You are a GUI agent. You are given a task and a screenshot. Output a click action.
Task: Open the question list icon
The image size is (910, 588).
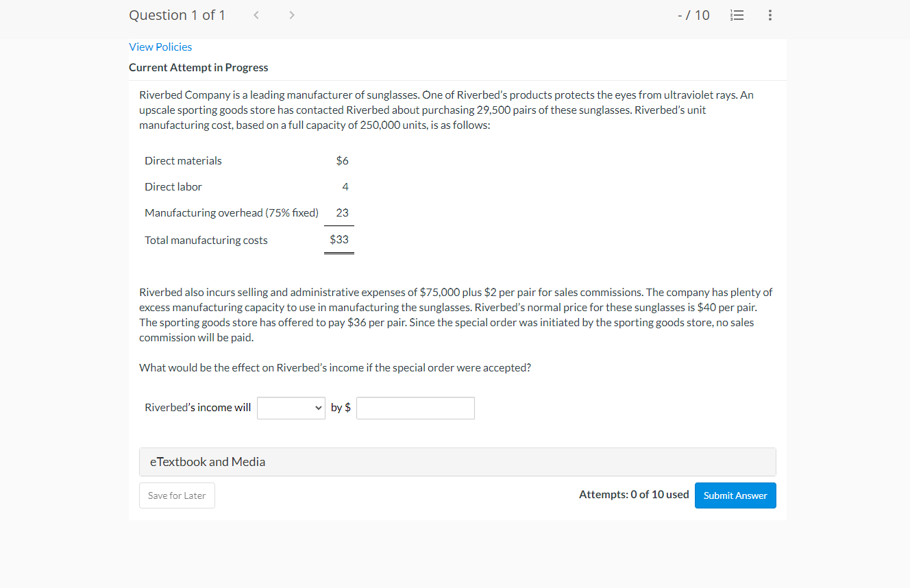click(x=737, y=15)
